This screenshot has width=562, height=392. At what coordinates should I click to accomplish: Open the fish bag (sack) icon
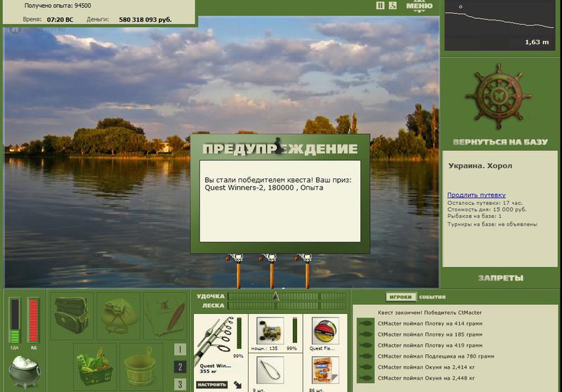click(119, 315)
